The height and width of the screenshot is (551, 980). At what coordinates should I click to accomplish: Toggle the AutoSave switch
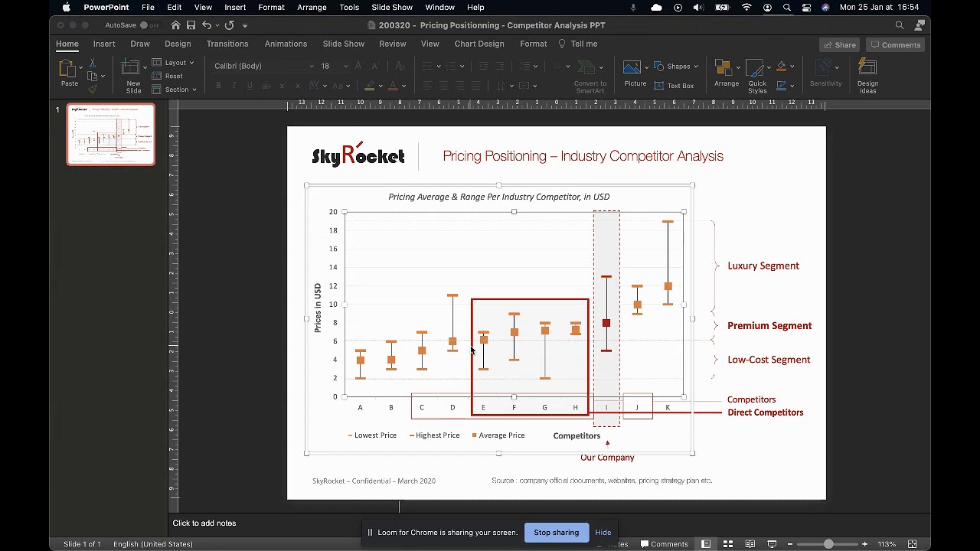click(149, 25)
